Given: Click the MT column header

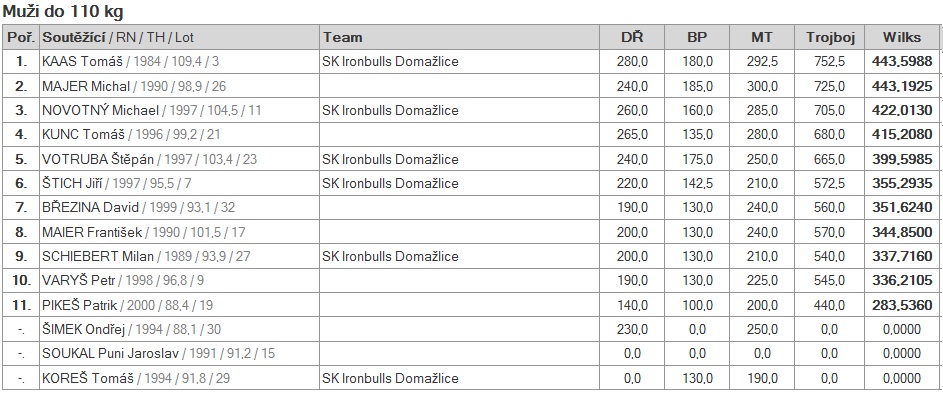Looking at the screenshot, I should click(762, 37).
